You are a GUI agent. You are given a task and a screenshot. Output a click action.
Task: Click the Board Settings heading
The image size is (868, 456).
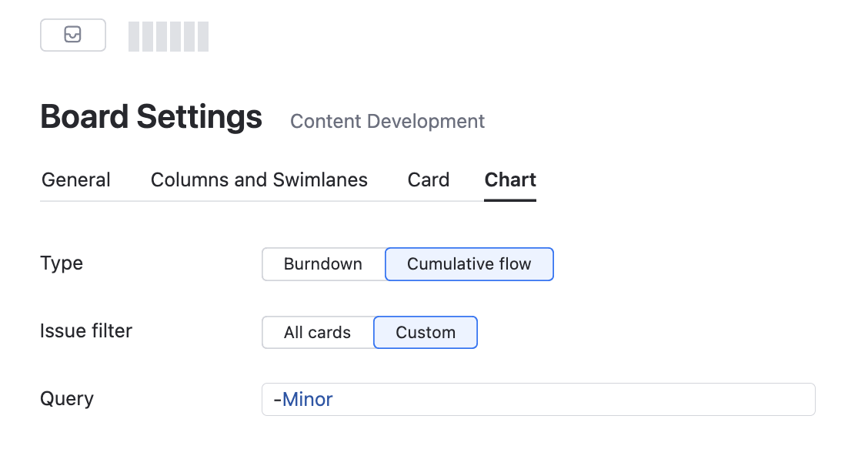(151, 117)
